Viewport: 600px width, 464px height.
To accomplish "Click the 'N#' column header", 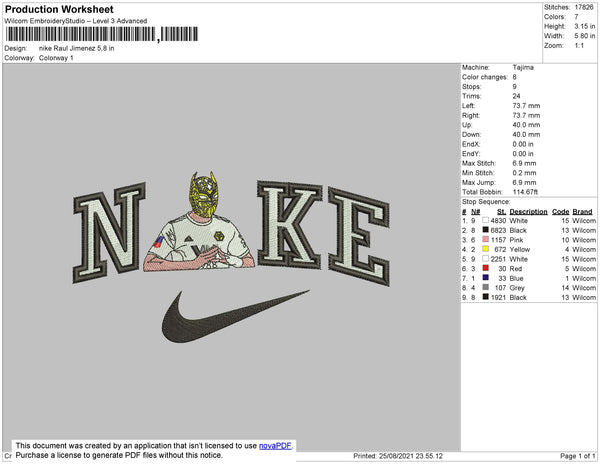I will click(x=475, y=212).
